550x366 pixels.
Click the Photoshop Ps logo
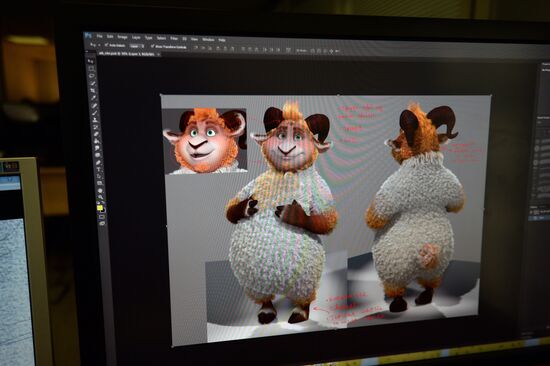pyautogui.click(x=88, y=35)
